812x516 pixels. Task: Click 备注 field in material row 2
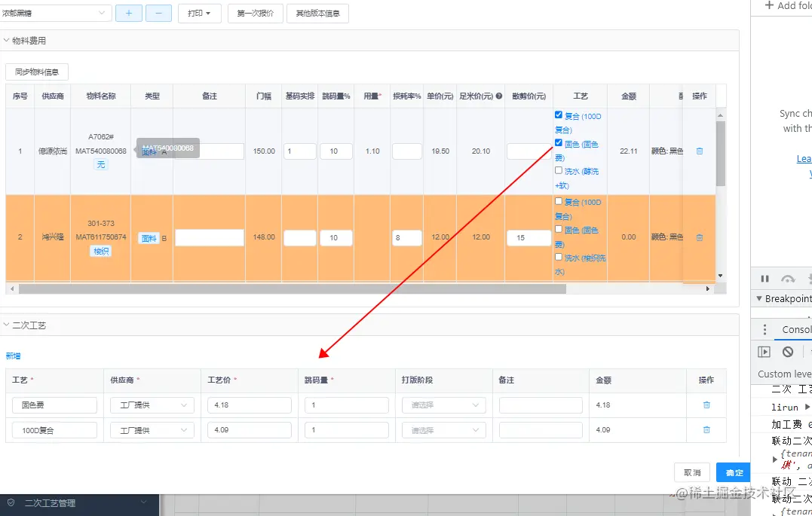tap(209, 237)
